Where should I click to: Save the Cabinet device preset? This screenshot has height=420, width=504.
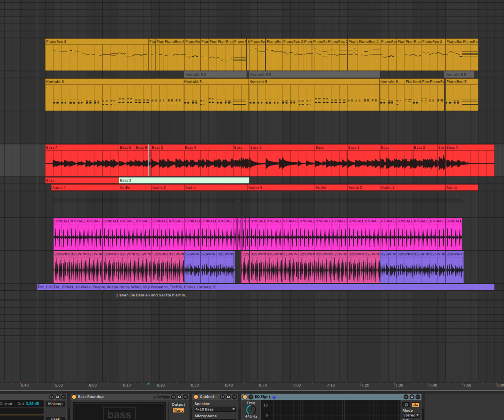coord(228,397)
